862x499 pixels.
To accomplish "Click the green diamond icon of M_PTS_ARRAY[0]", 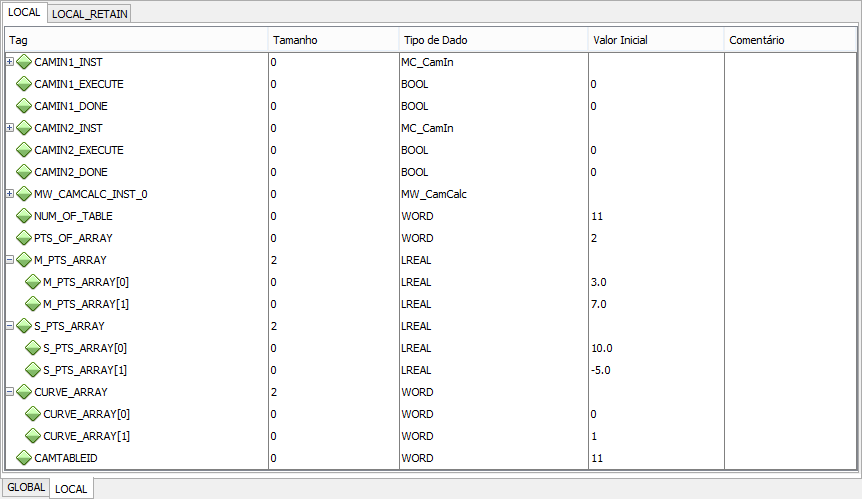I will click(x=33, y=282).
